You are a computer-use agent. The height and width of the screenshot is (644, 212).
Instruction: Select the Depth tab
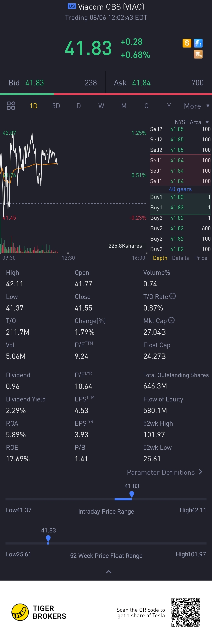click(x=160, y=258)
